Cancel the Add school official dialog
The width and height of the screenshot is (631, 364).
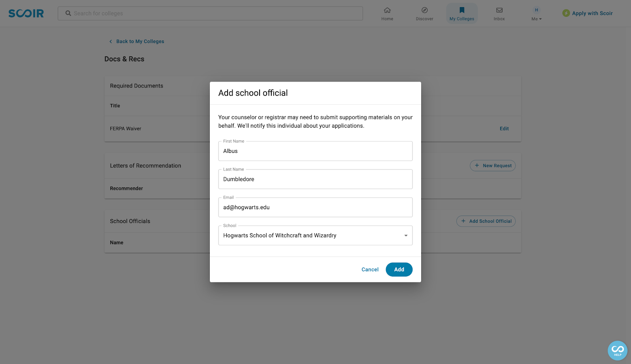coord(370,269)
